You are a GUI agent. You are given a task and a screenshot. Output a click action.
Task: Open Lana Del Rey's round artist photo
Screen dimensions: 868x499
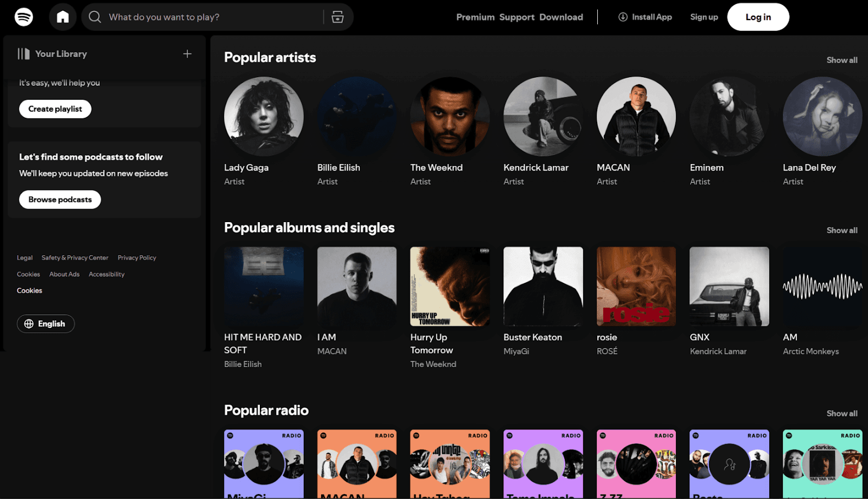coord(822,116)
